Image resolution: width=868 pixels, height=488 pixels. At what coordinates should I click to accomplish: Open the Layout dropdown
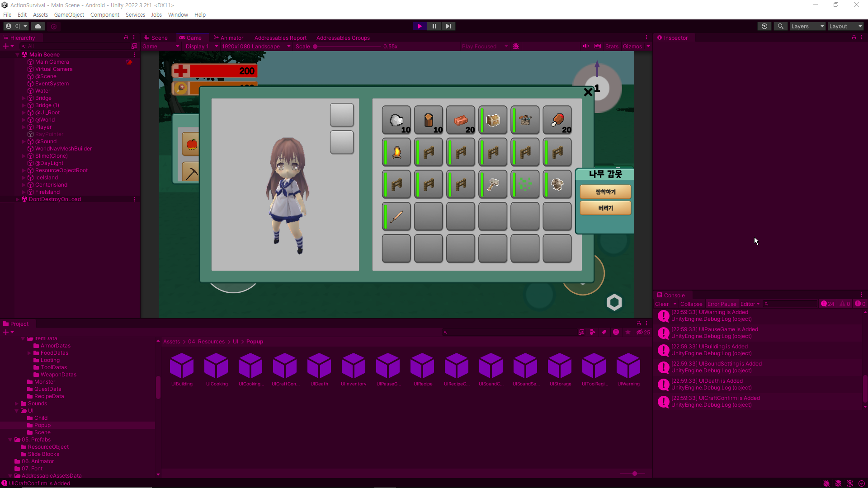click(845, 26)
